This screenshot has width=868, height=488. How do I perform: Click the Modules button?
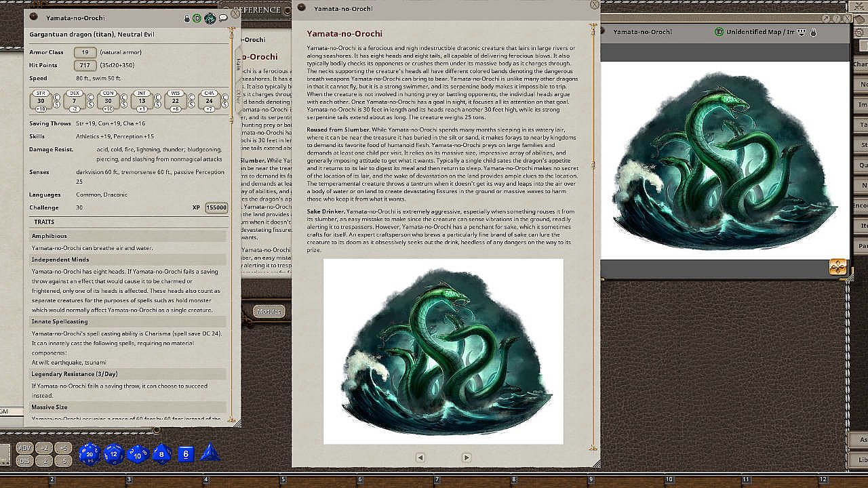click(269, 311)
